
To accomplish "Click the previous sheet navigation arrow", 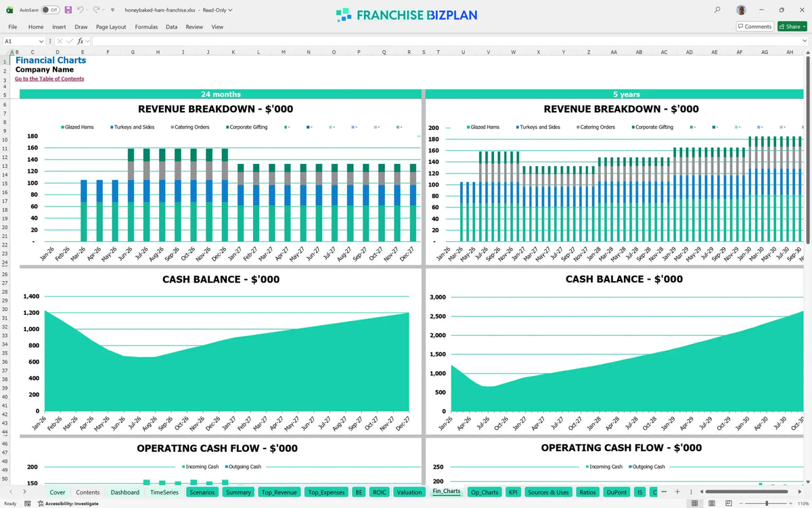I will click(x=9, y=492).
